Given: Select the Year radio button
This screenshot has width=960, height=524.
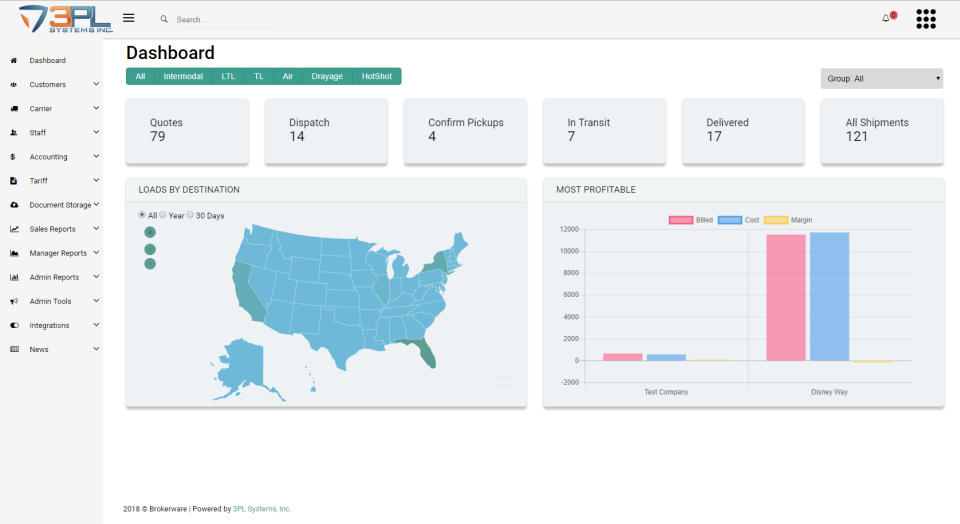Looking at the screenshot, I should tap(163, 215).
